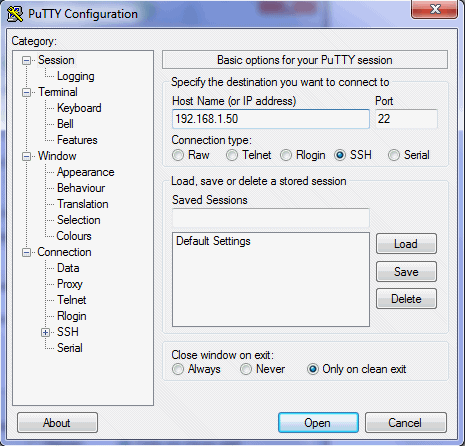Collapse the Connection category node

pyautogui.click(x=26, y=253)
